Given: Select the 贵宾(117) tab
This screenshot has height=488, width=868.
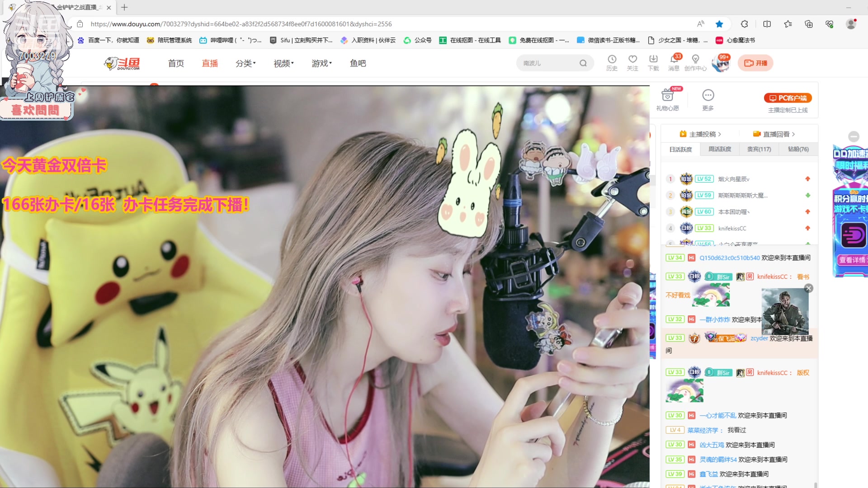Looking at the screenshot, I should coord(759,149).
